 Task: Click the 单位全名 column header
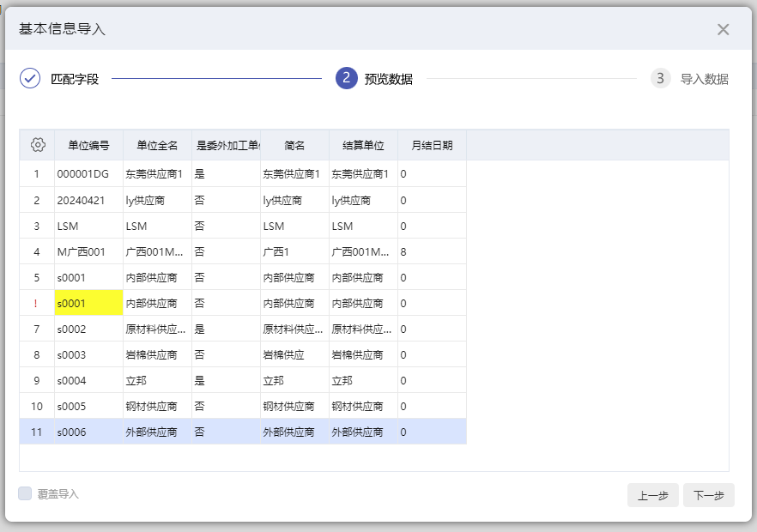(x=157, y=145)
